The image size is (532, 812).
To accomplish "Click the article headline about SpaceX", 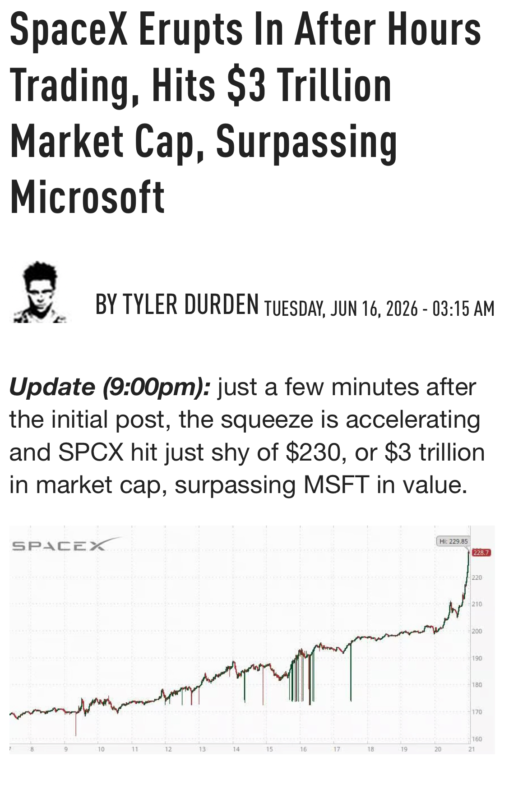I will point(245,113).
